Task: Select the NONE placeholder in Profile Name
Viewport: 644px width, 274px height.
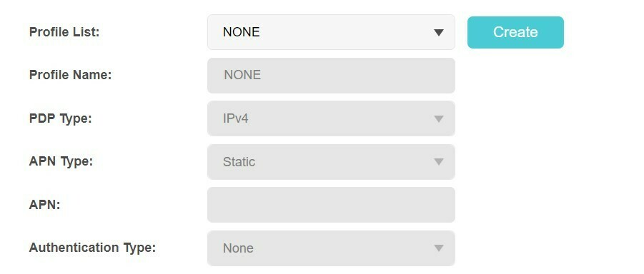Action: [x=242, y=75]
